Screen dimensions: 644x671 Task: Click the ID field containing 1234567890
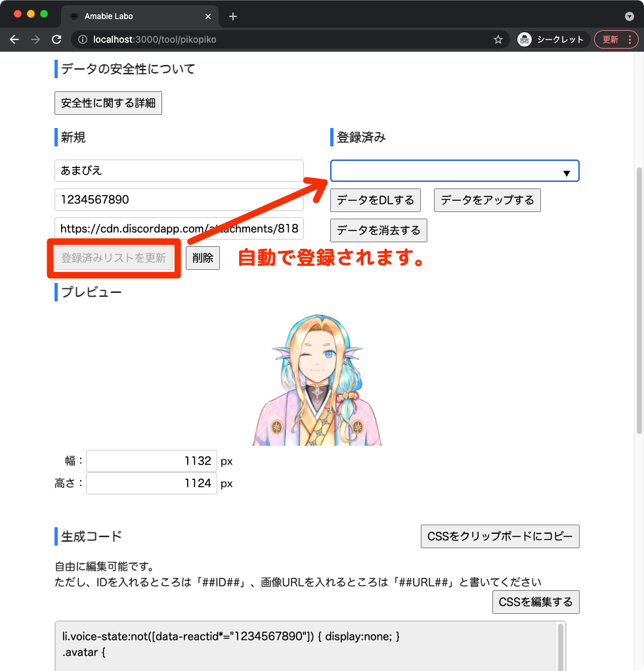[179, 200]
